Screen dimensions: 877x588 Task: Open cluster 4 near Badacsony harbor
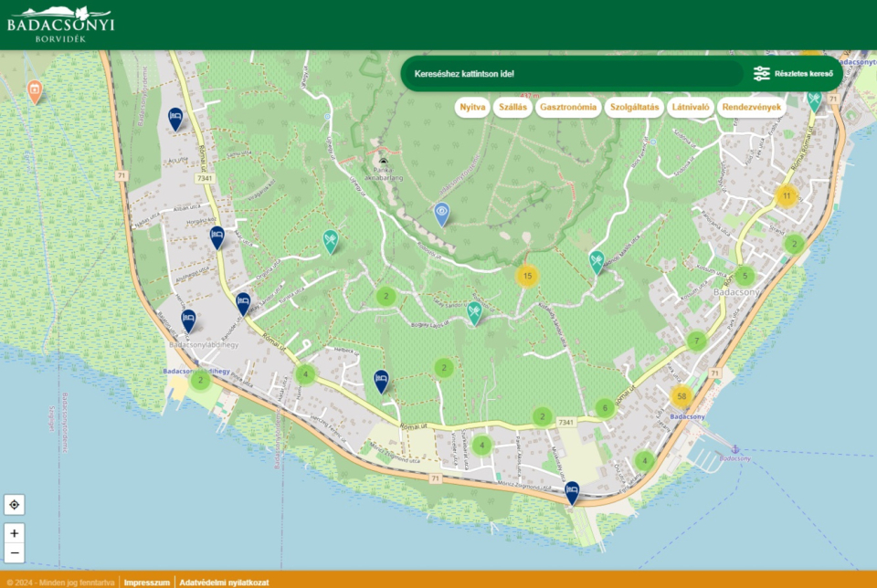pyautogui.click(x=644, y=461)
